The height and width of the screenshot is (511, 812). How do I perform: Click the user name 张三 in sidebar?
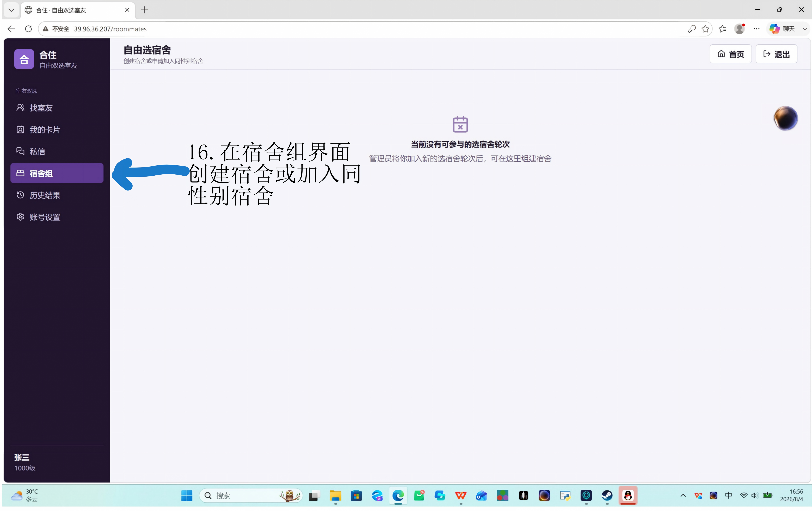(22, 457)
